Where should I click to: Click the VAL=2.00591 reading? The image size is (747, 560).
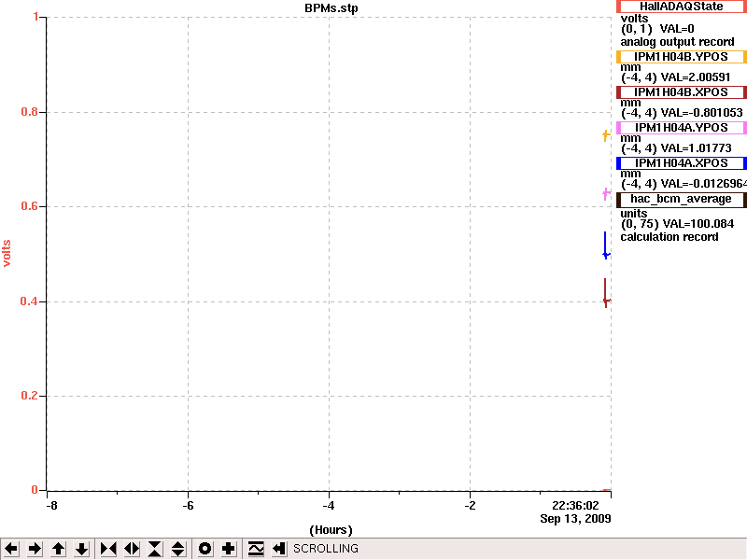click(x=695, y=77)
